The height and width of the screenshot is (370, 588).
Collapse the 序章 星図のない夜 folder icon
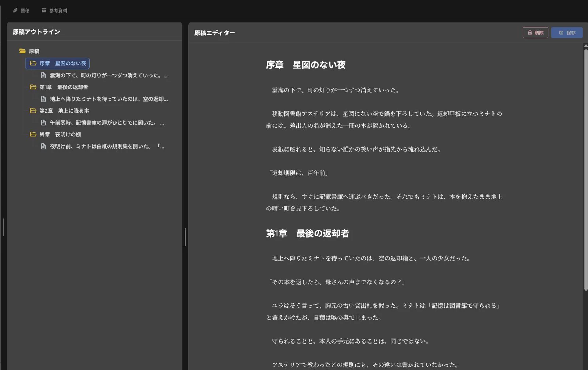[x=33, y=63]
